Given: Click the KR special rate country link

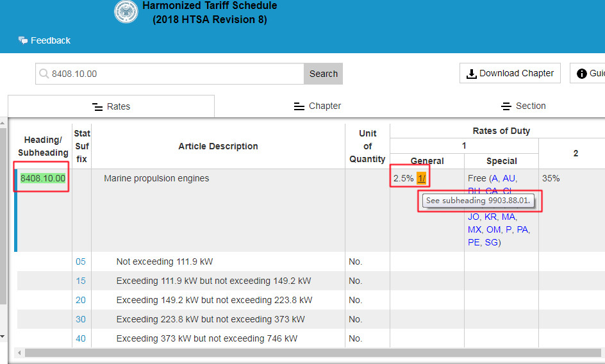Looking at the screenshot, I should click(x=490, y=217).
